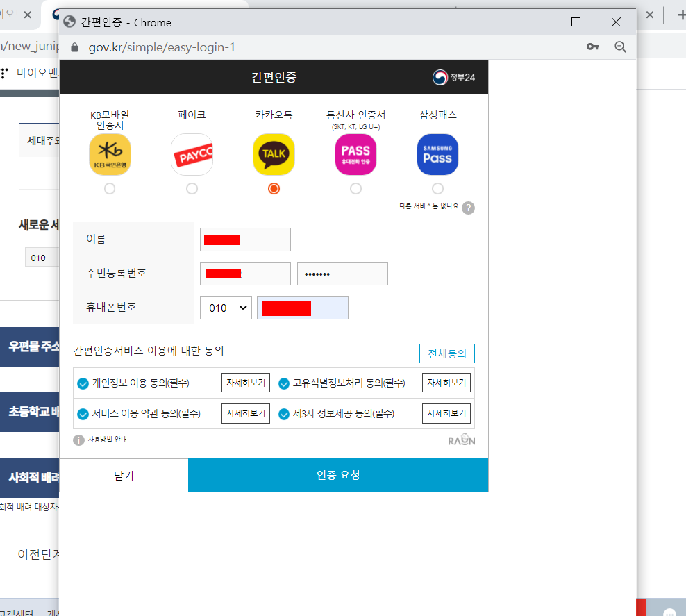Close the background browser tab on left
This screenshot has width=686, height=616.
pos(28,15)
